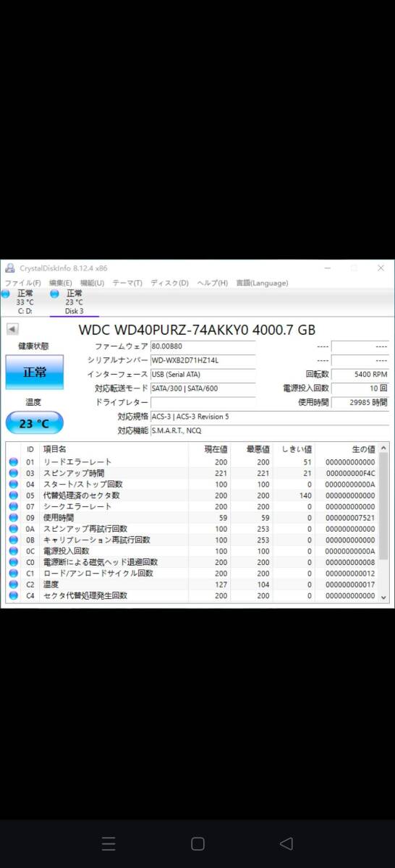Click the blue status orb for ID 0B

13,540
